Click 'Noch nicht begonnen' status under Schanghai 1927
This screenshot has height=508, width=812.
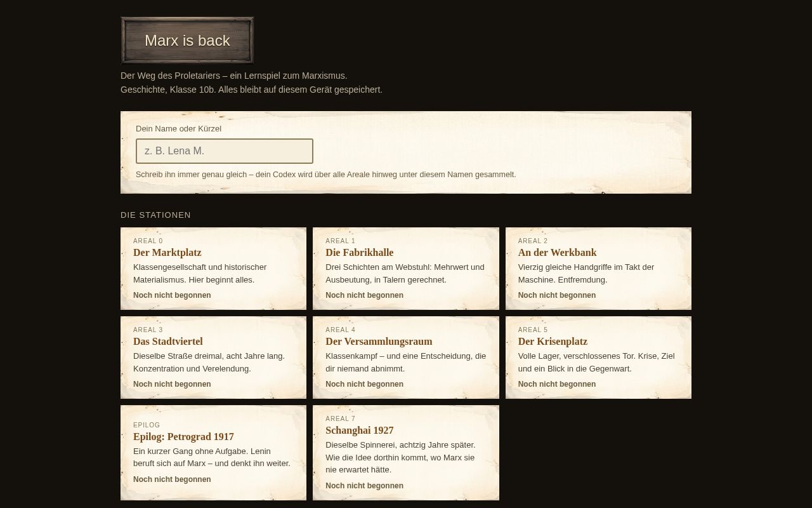click(x=364, y=486)
